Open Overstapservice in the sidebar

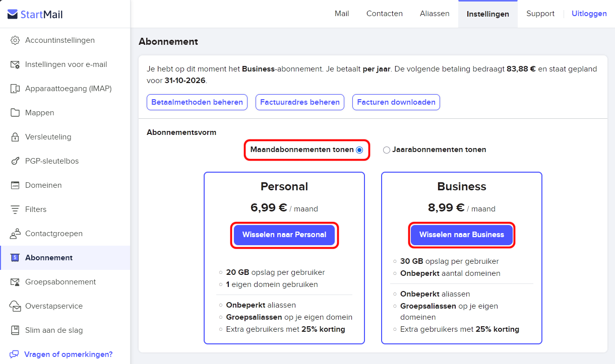point(65,306)
